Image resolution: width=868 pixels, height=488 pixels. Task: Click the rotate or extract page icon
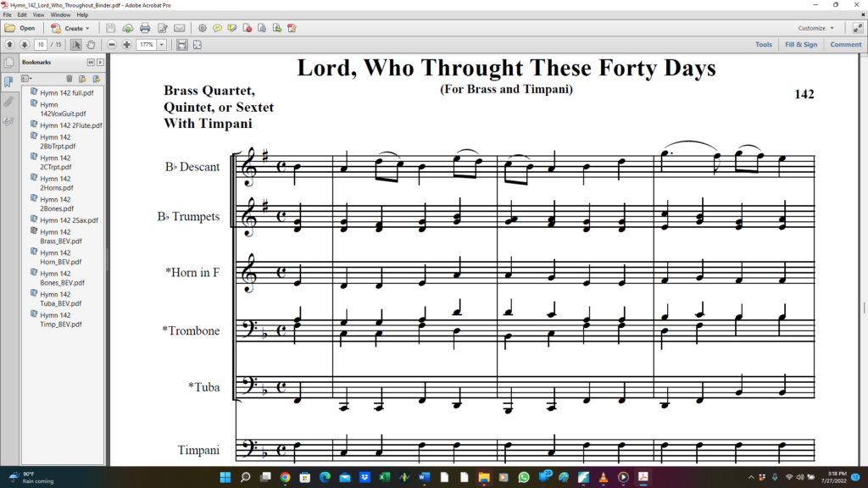tap(262, 28)
